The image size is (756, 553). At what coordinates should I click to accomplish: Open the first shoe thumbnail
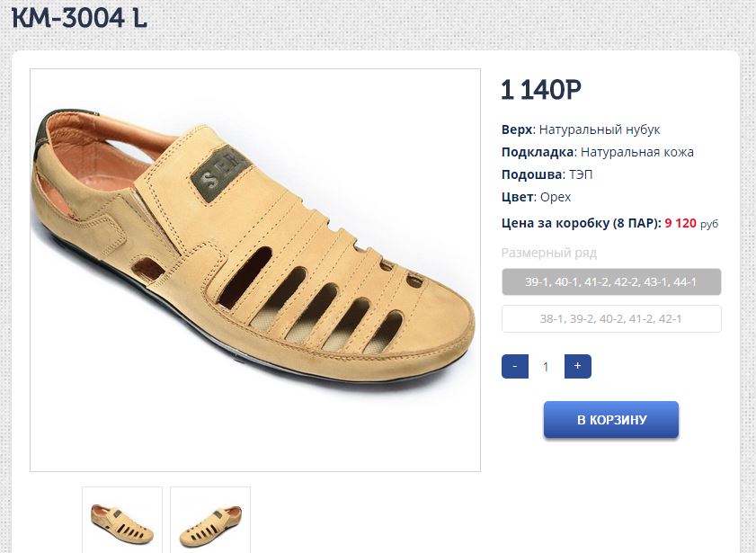(x=122, y=521)
